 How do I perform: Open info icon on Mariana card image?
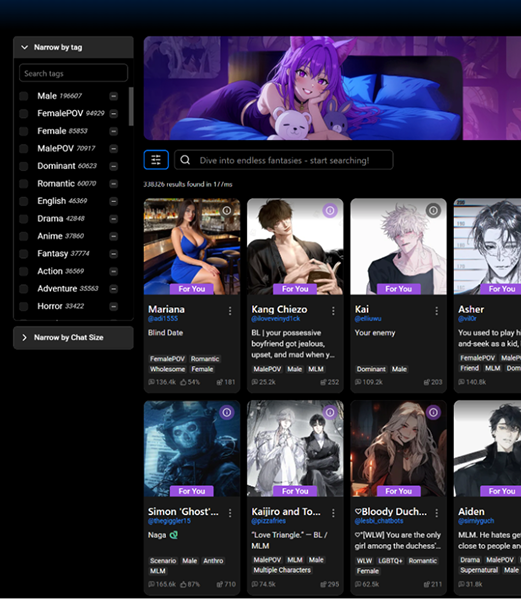pos(227,210)
